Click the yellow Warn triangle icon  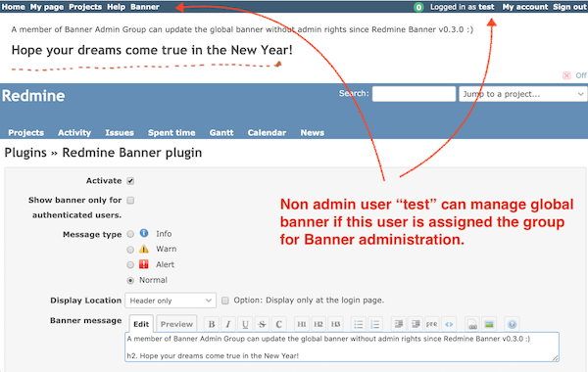144,249
